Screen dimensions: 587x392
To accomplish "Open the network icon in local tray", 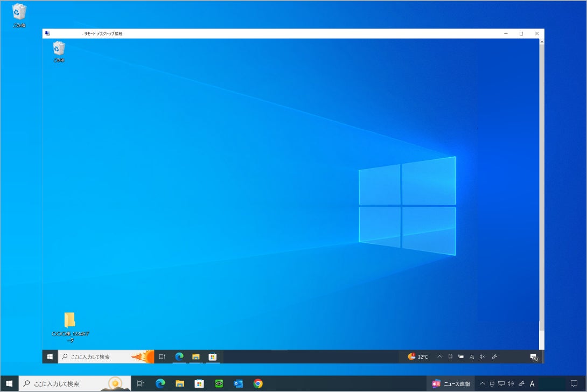I will (x=501, y=384).
